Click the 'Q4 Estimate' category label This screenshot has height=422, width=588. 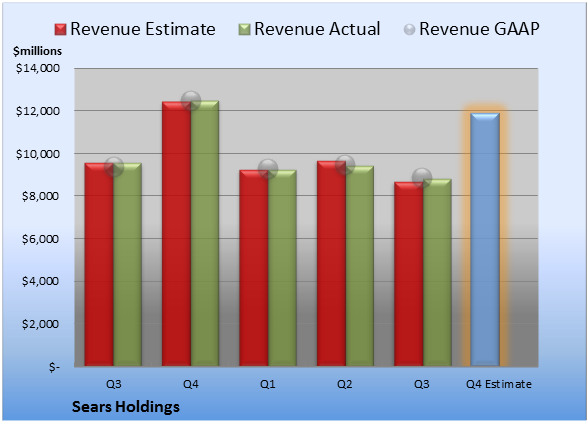coord(499,384)
